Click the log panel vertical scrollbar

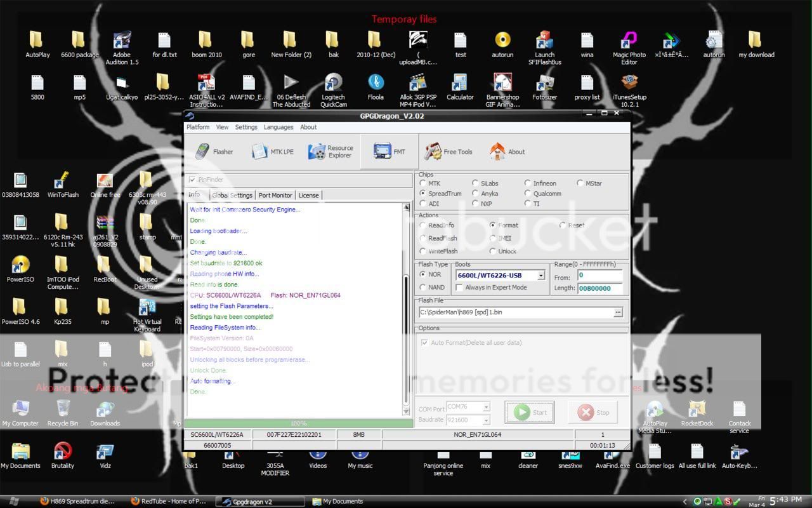pos(407,311)
